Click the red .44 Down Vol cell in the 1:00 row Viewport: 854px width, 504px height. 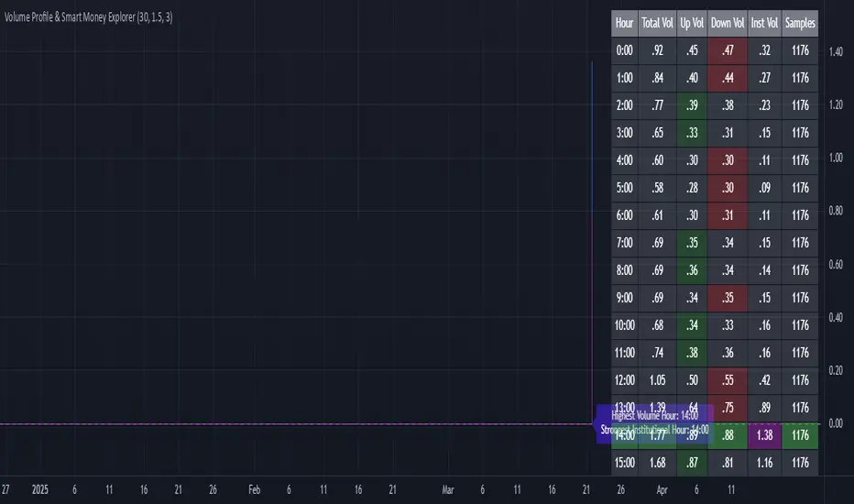[x=728, y=78]
